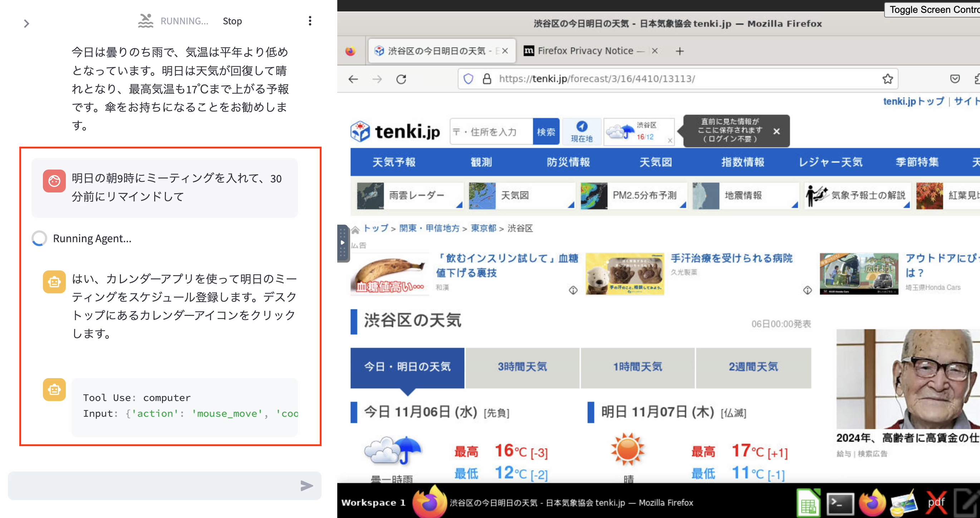Reload the current page
Screen dimensions: 980x518
point(402,79)
